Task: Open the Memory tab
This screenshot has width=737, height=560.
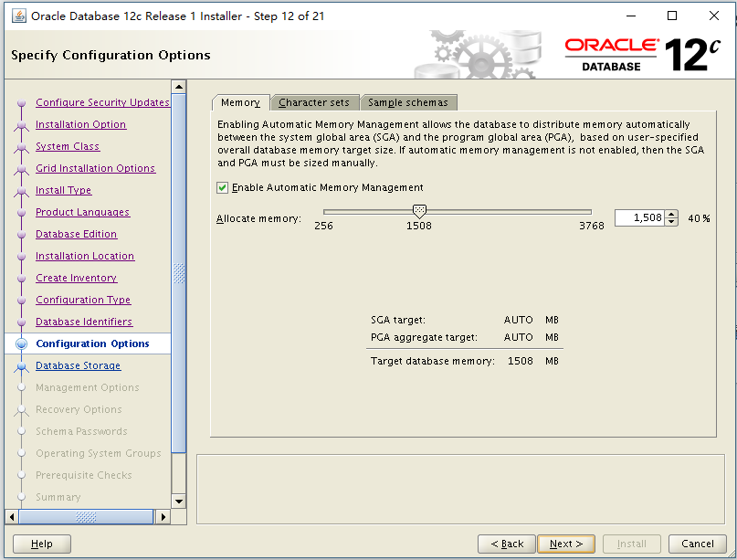Action: (240, 102)
